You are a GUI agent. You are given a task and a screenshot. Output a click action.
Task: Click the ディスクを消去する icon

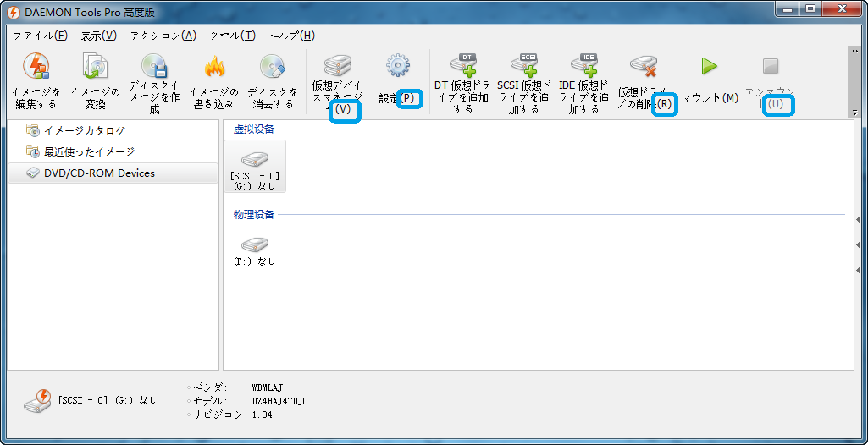(x=273, y=67)
